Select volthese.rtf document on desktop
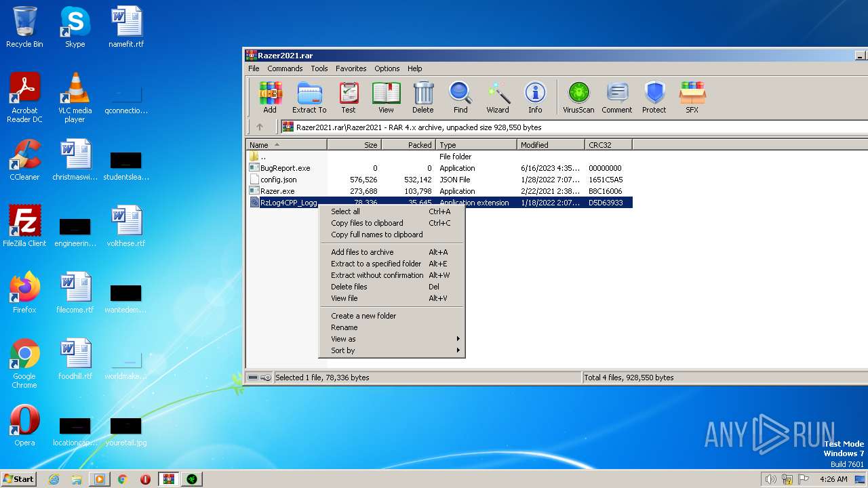 [126, 226]
